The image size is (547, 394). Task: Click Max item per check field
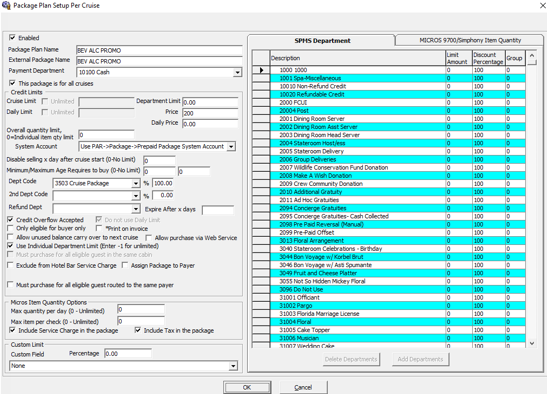tap(141, 321)
